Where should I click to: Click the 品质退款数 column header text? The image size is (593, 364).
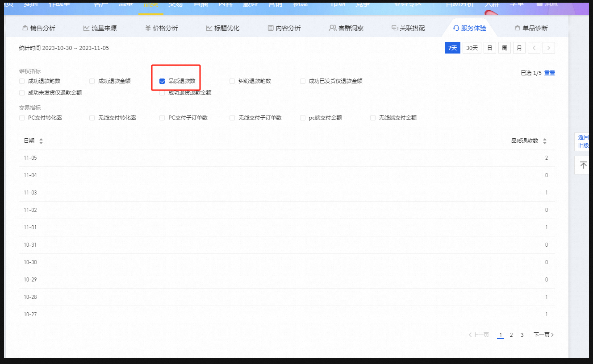pyautogui.click(x=525, y=141)
